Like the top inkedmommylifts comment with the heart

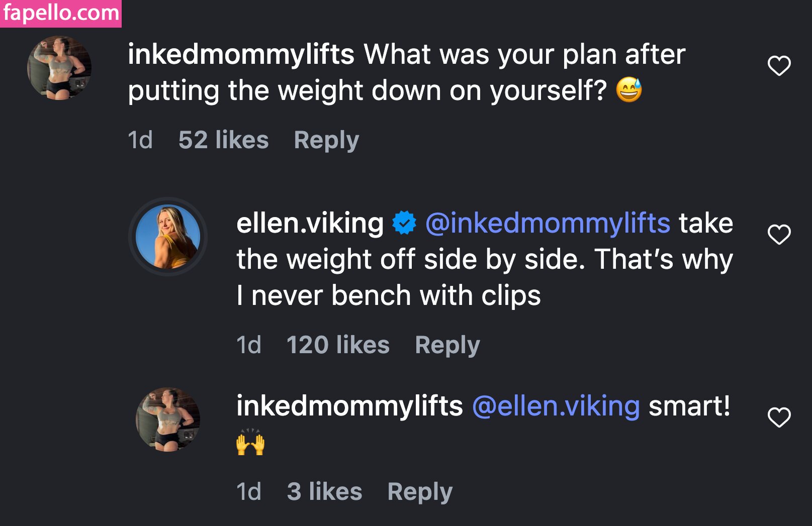click(x=779, y=66)
